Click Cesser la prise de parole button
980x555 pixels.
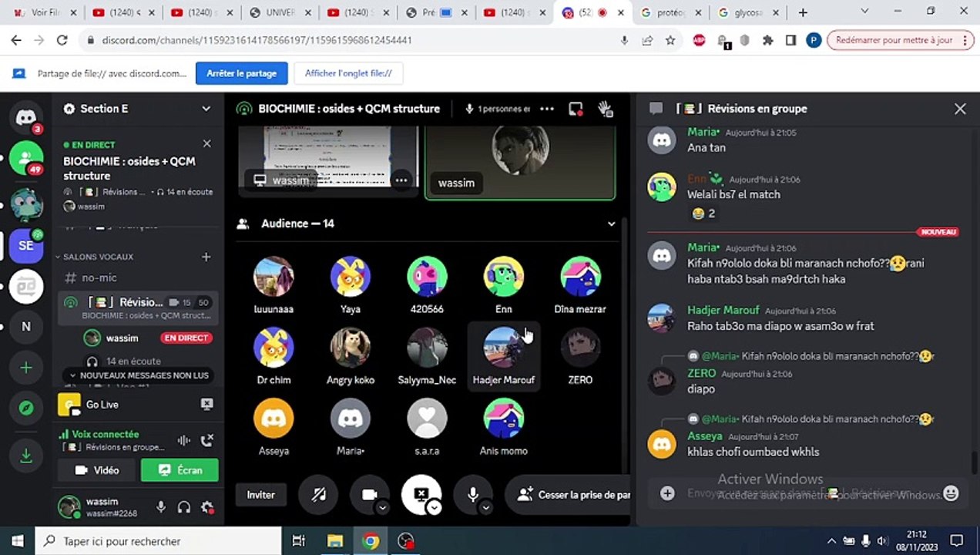tap(569, 495)
